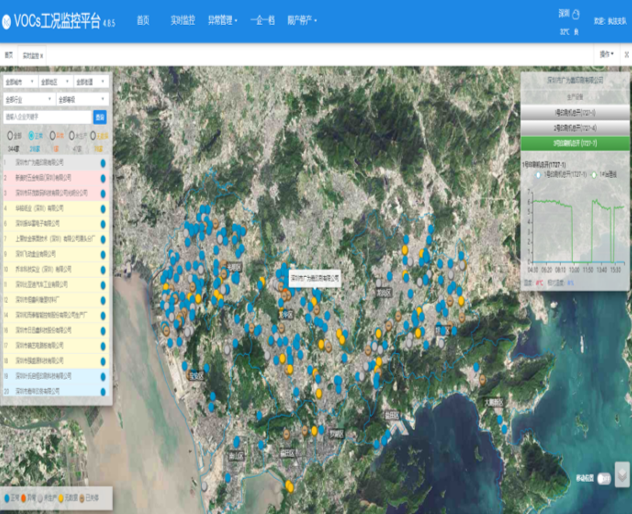Viewport: 632px width, 514px height.
Task: Switch to the 首页 page tab
Action: pyautogui.click(x=8, y=56)
